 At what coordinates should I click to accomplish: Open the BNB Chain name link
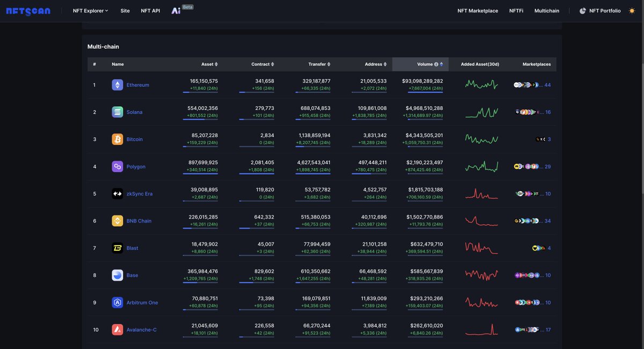(x=139, y=221)
